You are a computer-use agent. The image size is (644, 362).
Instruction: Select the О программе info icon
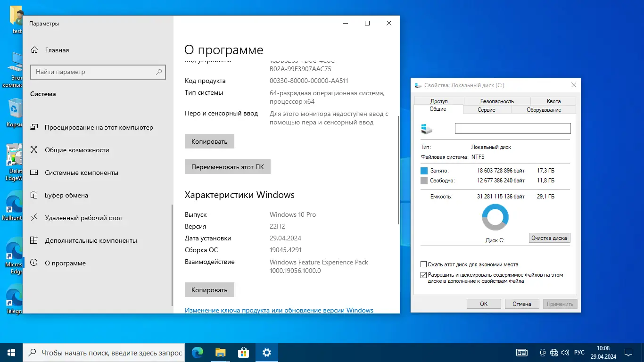coord(34,263)
